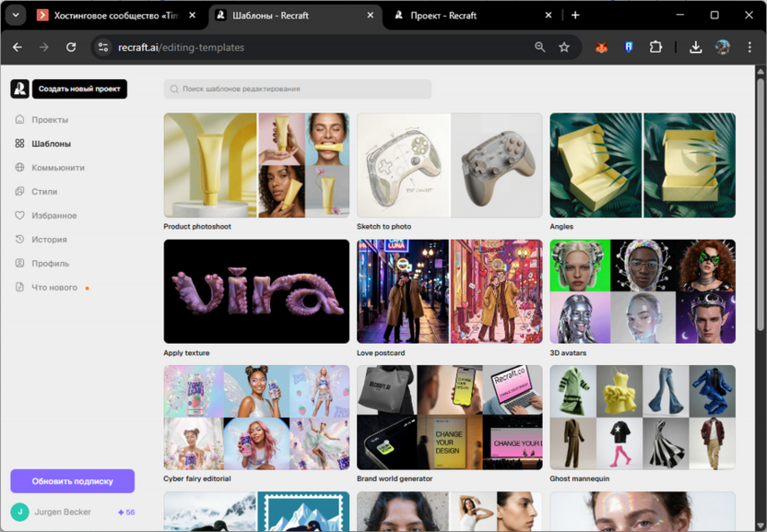Image resolution: width=767 pixels, height=532 pixels.
Task: Open Love postcard template thumbnail
Action: (450, 291)
